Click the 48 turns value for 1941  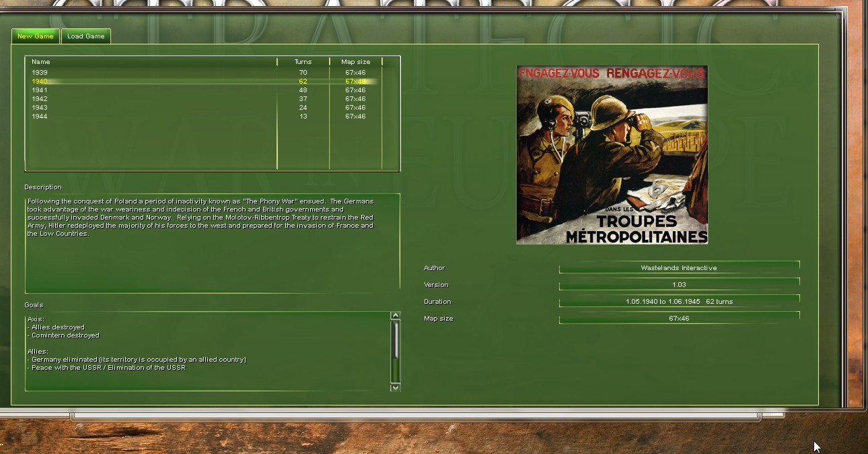tap(303, 90)
